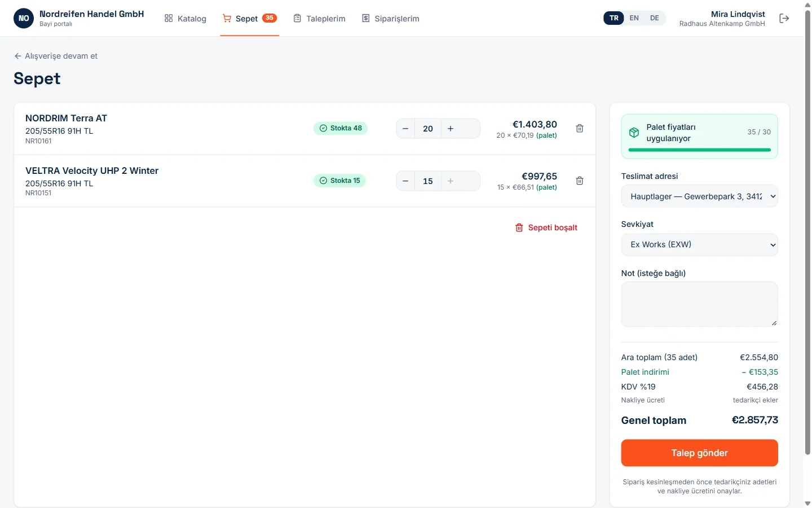Click into the Not (isteğe bağlı) text area

coord(699,304)
